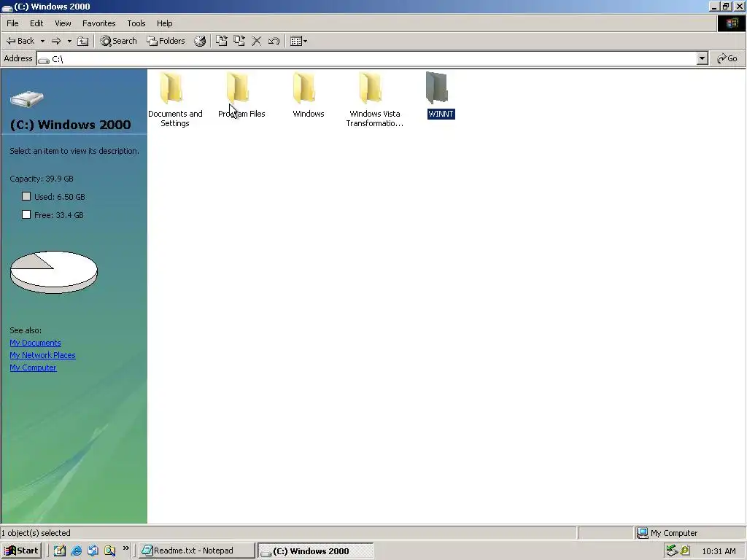
Task: Open the History toolbar icon
Action: pyautogui.click(x=200, y=41)
